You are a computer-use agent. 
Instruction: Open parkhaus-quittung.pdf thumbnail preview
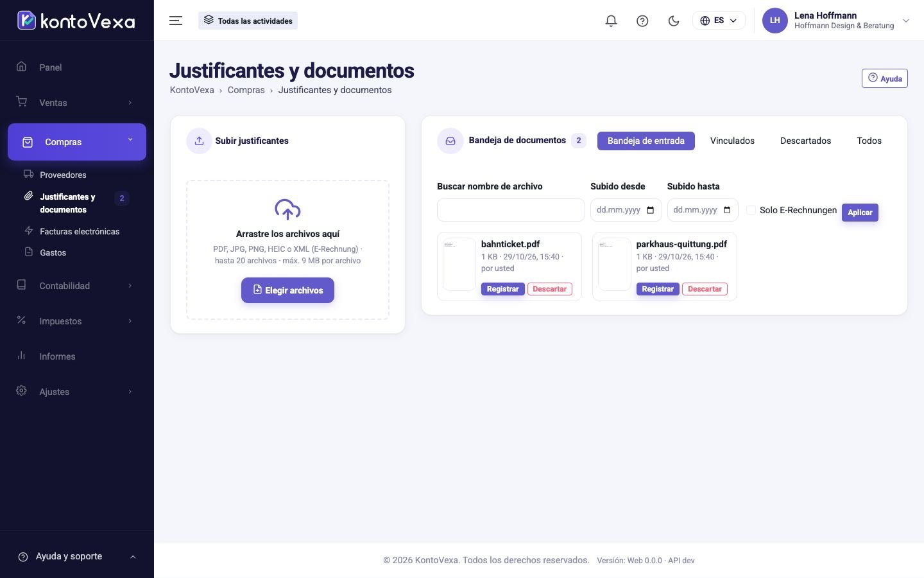click(614, 265)
